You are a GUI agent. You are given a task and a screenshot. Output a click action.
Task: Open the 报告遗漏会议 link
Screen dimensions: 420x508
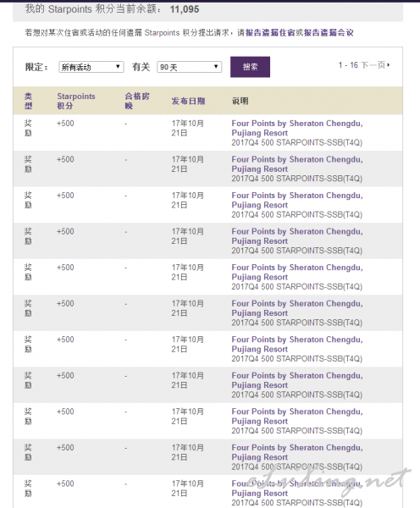(329, 33)
